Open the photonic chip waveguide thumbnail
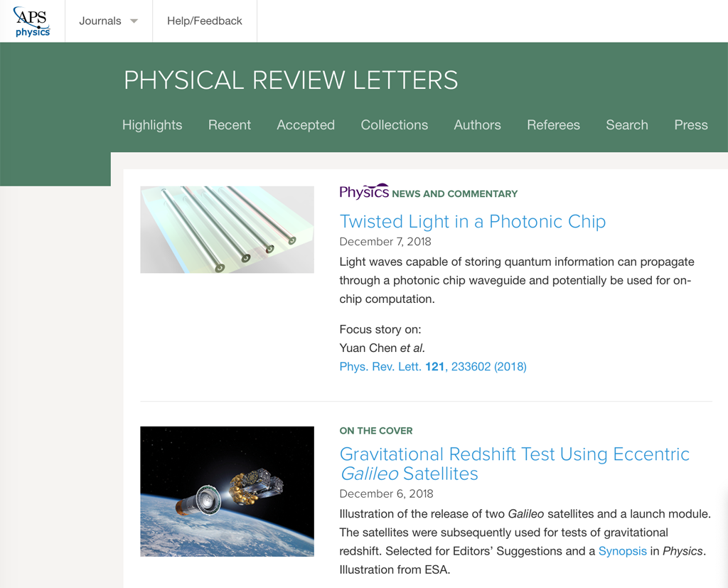 (x=227, y=230)
